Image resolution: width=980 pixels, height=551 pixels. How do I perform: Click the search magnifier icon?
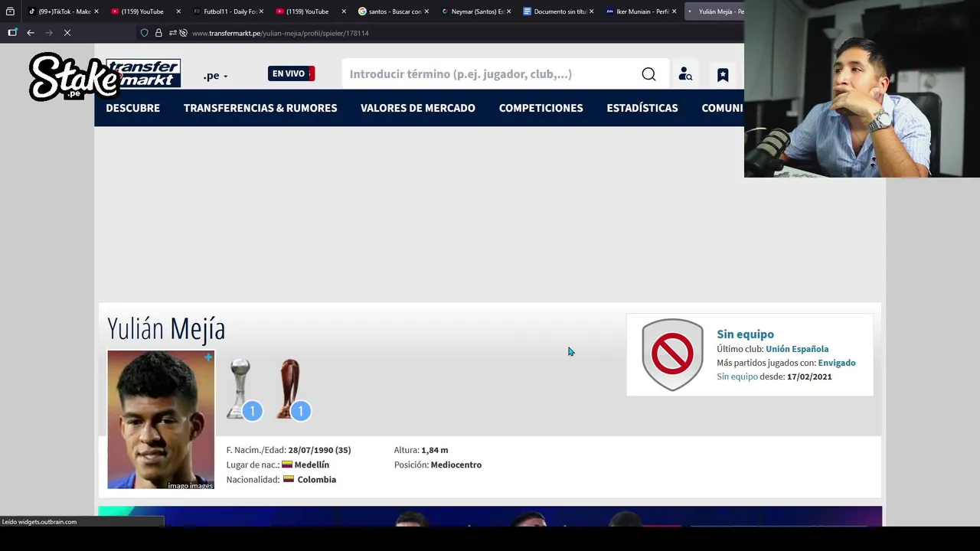click(648, 74)
